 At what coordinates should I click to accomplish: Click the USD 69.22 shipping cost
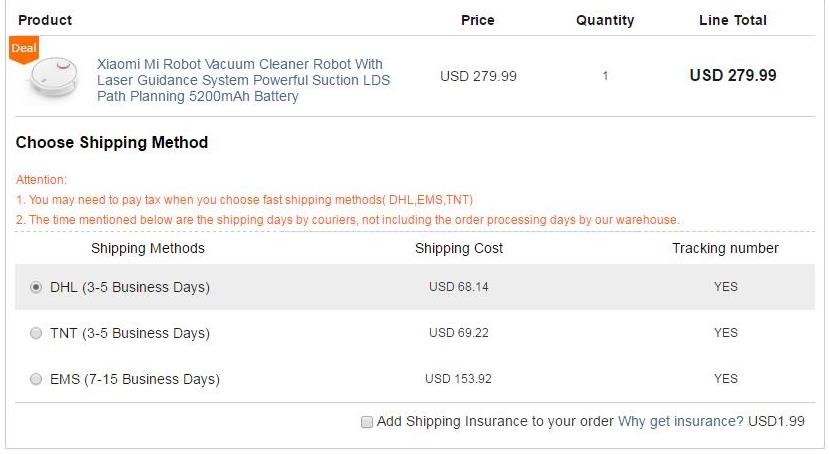point(458,333)
